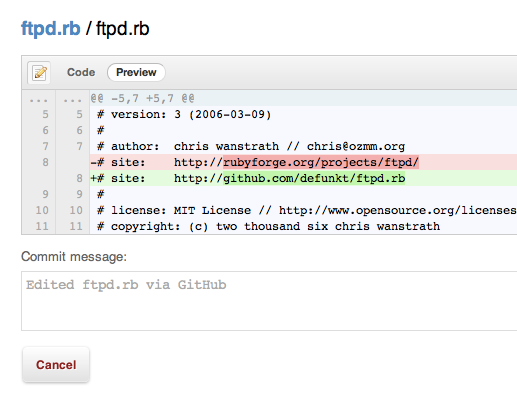Image resolution: width=517 pixels, height=409 pixels.
Task: Click line number 11 in the new gutter
Action: (76, 226)
